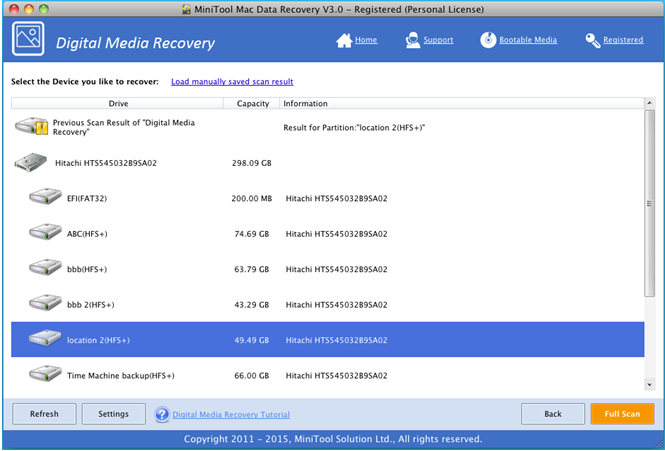Click the ABC(HFS+) partition drive icon
Image resolution: width=665 pixels, height=451 pixels.
pyautogui.click(x=45, y=233)
